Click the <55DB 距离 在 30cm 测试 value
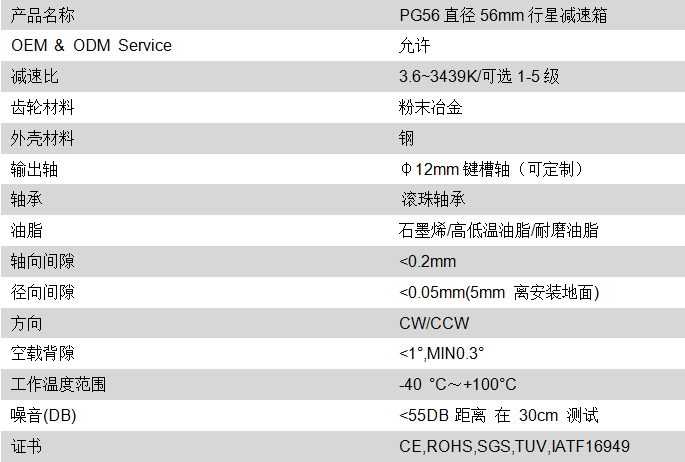 click(498, 415)
